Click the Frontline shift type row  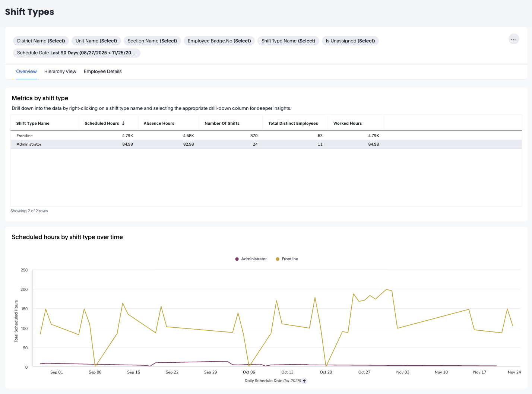[25, 136]
